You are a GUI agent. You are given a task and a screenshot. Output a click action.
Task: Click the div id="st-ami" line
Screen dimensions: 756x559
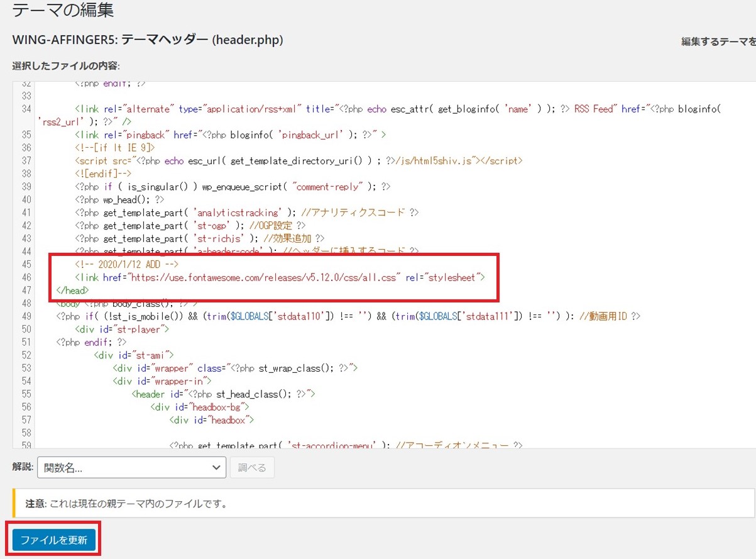click(133, 355)
